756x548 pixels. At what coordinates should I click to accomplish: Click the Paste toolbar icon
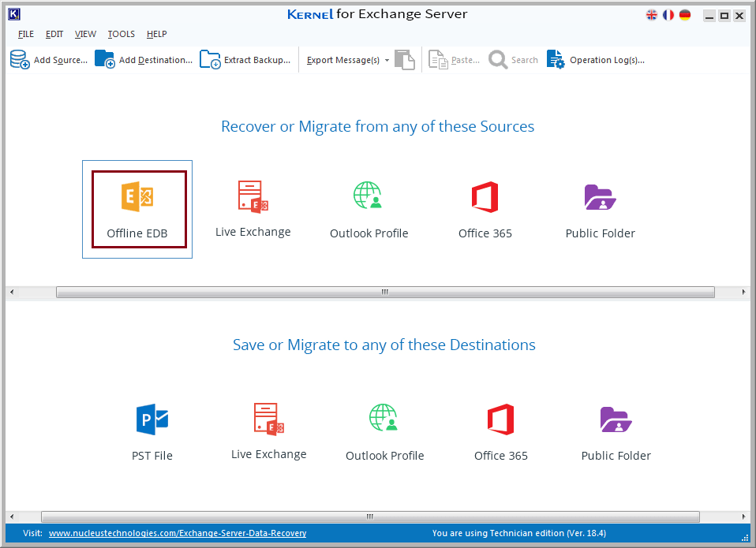point(438,60)
